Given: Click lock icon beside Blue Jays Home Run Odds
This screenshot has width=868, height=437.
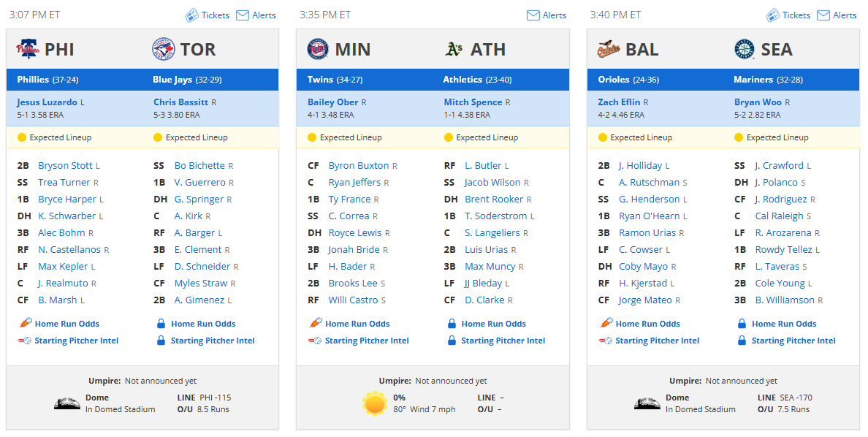Looking at the screenshot, I should tap(161, 324).
